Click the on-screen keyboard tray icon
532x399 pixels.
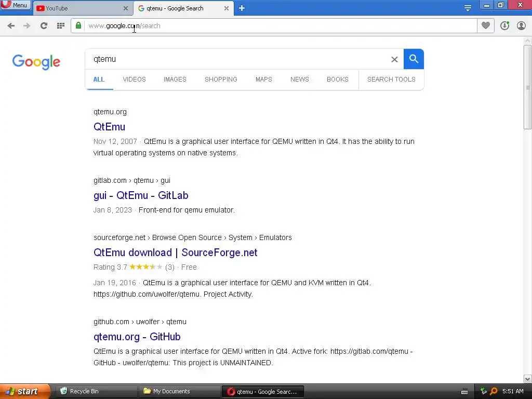(x=464, y=392)
